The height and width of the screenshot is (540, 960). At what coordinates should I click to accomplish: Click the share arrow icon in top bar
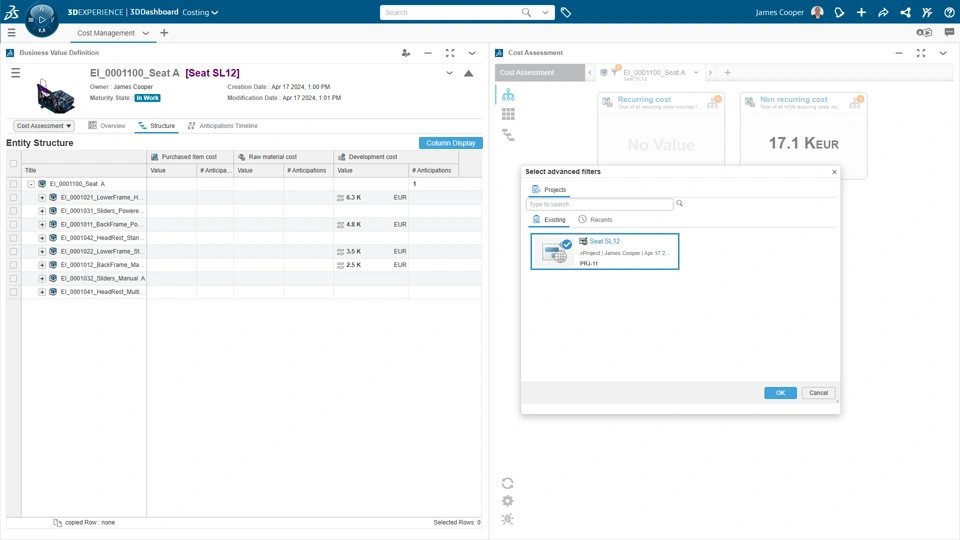(x=883, y=12)
